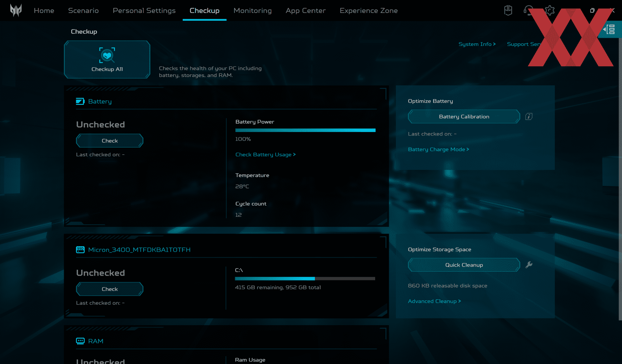Image resolution: width=622 pixels, height=364 pixels.
Task: Expand Check Battery Usage details
Action: (265, 154)
